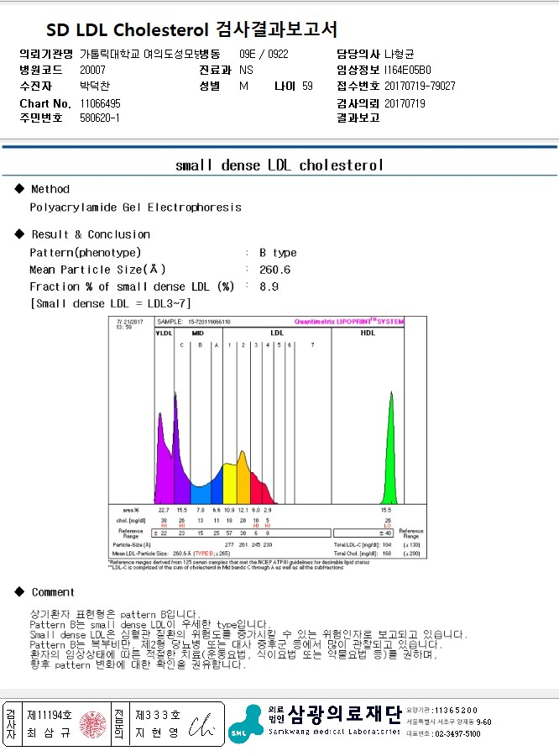Click the SAMPLE ID line in chart header
The height and width of the screenshot is (756, 559).
click(194, 322)
